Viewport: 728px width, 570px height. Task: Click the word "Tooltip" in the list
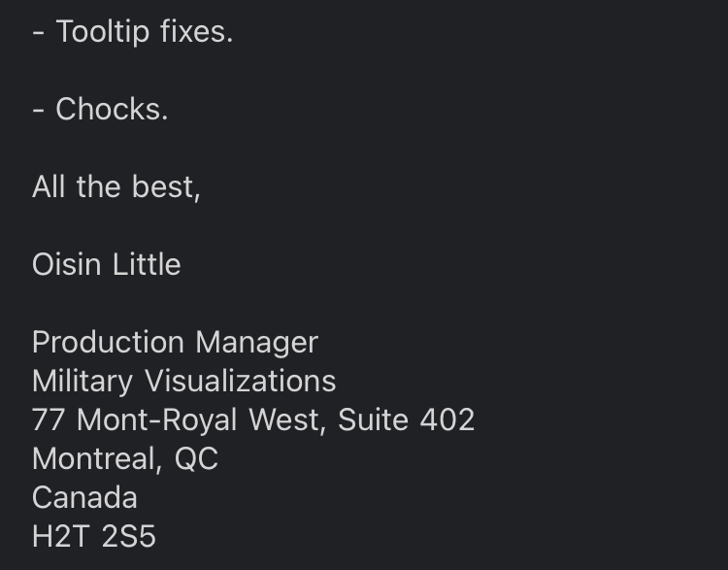pos(103,32)
